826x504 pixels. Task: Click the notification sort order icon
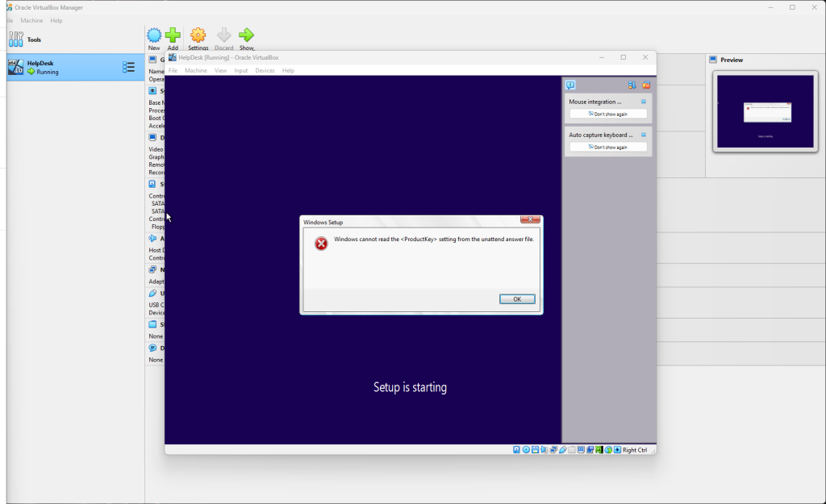pyautogui.click(x=632, y=85)
